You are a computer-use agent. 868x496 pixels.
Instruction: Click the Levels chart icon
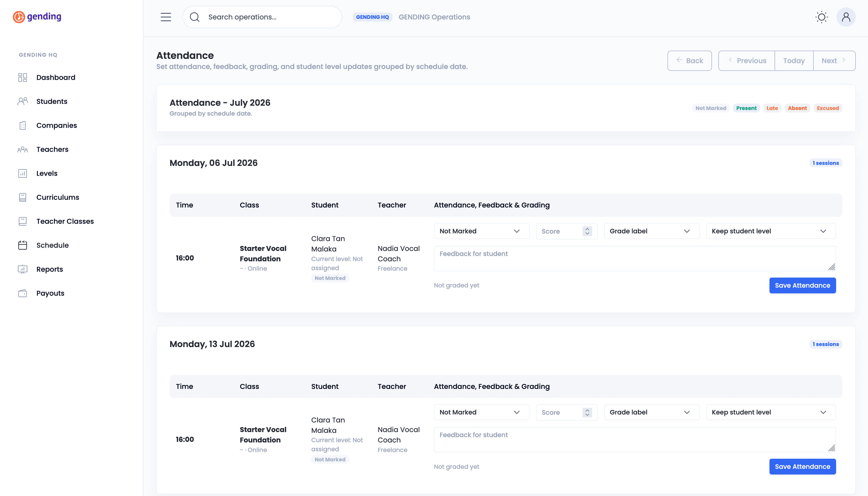coord(22,173)
